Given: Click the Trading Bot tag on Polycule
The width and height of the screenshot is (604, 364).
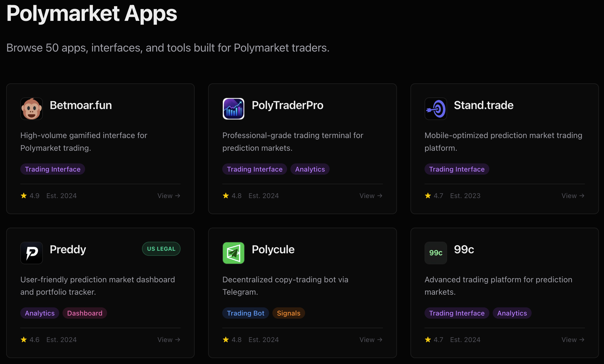Looking at the screenshot, I should point(245,313).
